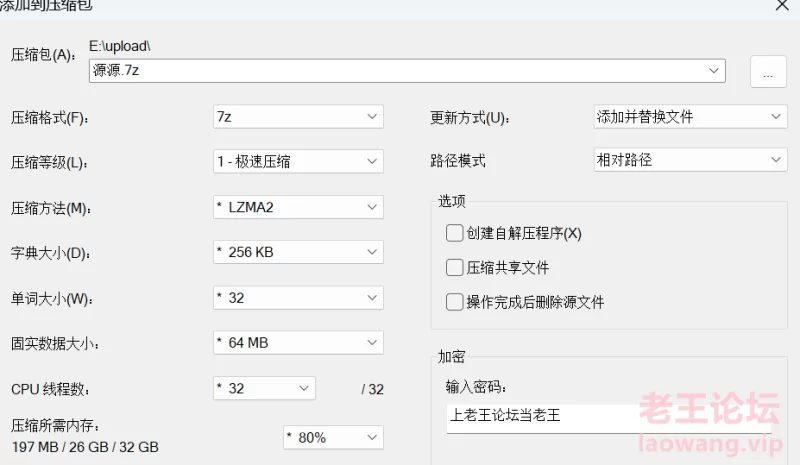Image resolution: width=800 pixels, height=465 pixels.
Task: Open the archive name 源源.7z dropdown
Action: [714, 70]
